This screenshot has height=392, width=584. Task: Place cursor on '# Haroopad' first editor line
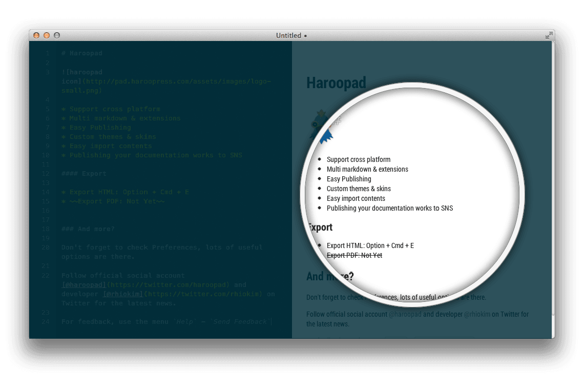(x=81, y=53)
